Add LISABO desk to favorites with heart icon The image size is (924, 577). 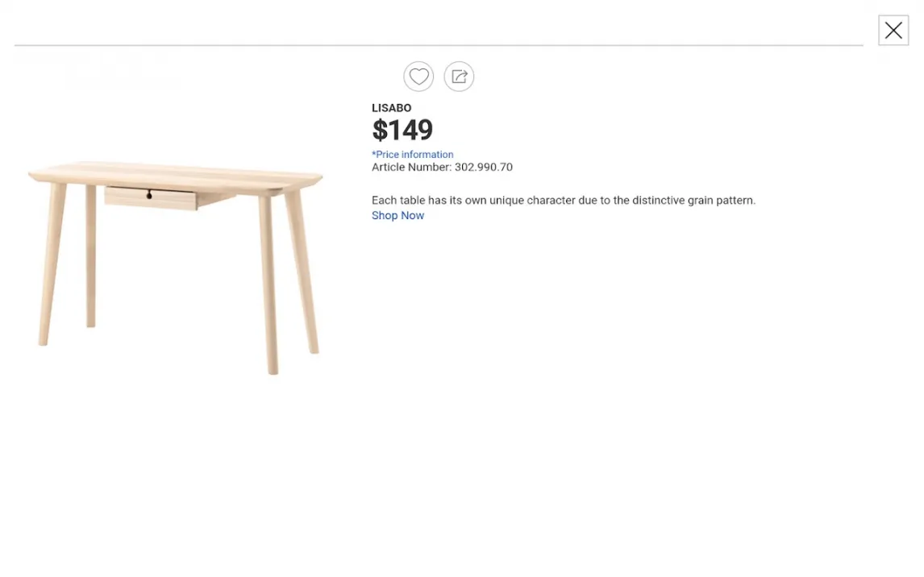pyautogui.click(x=418, y=77)
